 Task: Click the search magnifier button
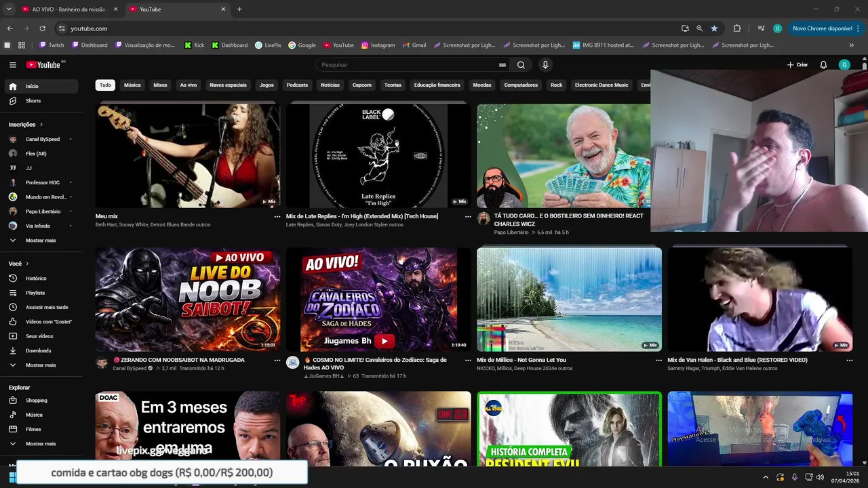pyautogui.click(x=521, y=65)
